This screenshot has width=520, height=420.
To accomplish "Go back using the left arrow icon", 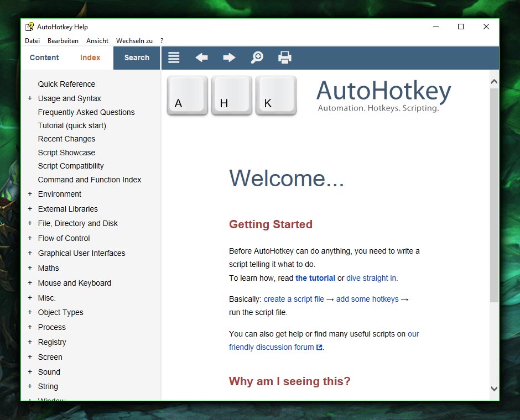I will [x=201, y=57].
